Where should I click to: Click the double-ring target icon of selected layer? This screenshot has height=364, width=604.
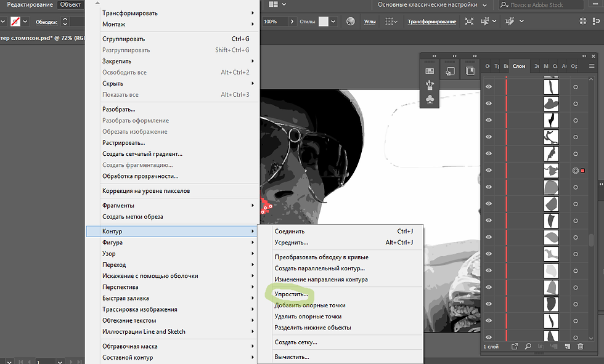[576, 171]
